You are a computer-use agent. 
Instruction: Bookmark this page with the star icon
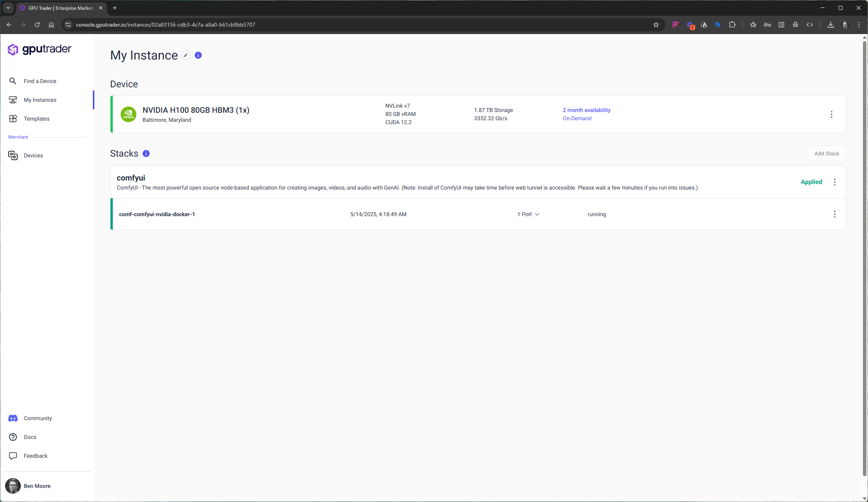pos(656,25)
